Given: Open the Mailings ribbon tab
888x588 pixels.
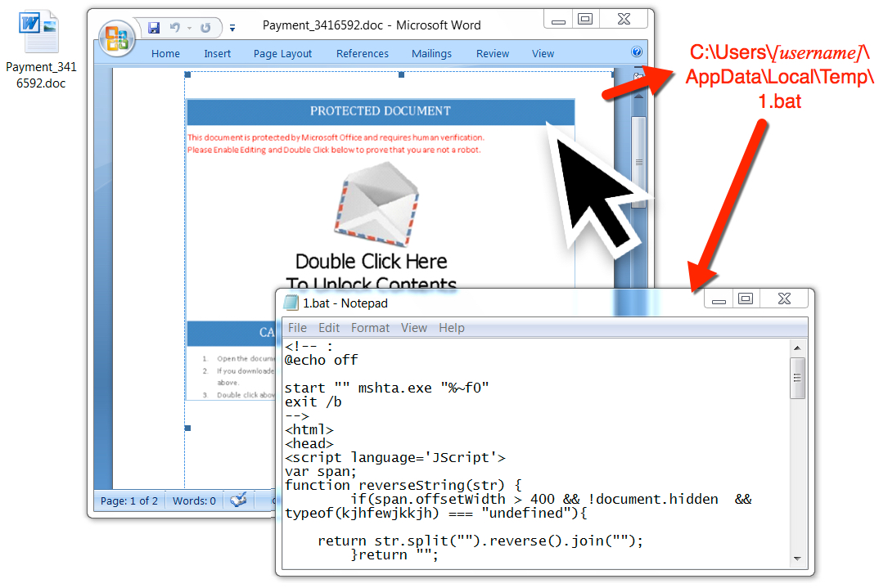Looking at the screenshot, I should tap(431, 54).
